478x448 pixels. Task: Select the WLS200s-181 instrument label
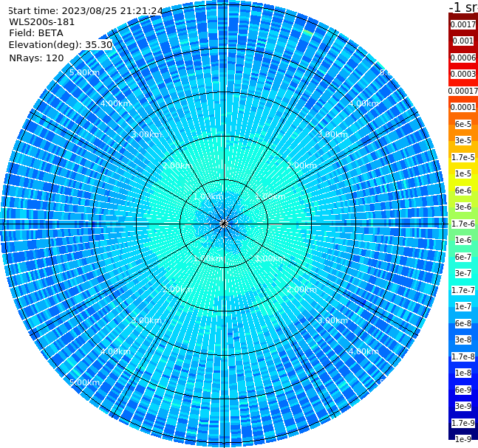click(x=42, y=22)
